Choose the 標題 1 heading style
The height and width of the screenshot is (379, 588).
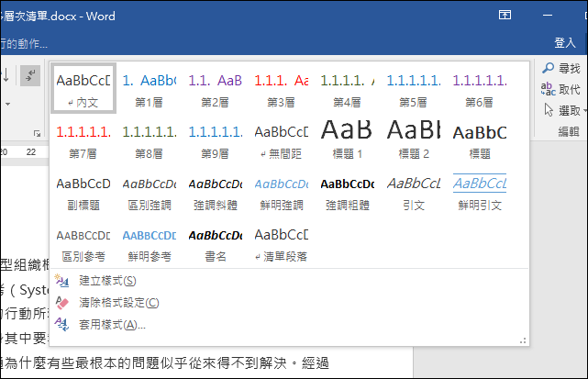(348, 140)
